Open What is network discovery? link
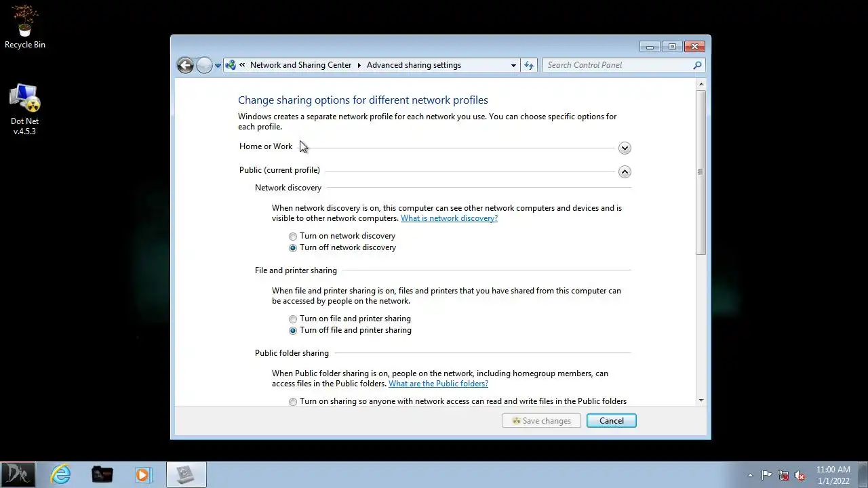The width and height of the screenshot is (868, 488). [449, 218]
